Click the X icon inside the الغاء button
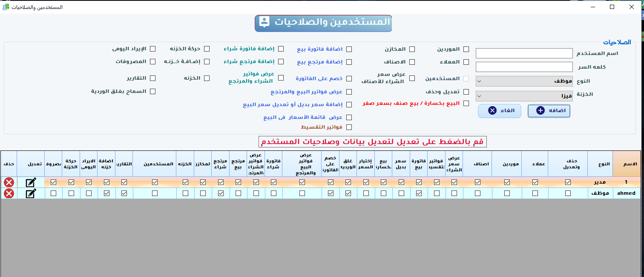Image resolution: width=644 pixels, height=277 pixels. (492, 110)
